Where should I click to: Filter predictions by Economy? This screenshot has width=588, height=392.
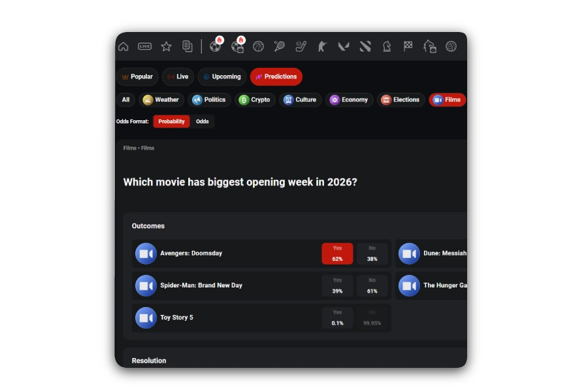tap(350, 100)
